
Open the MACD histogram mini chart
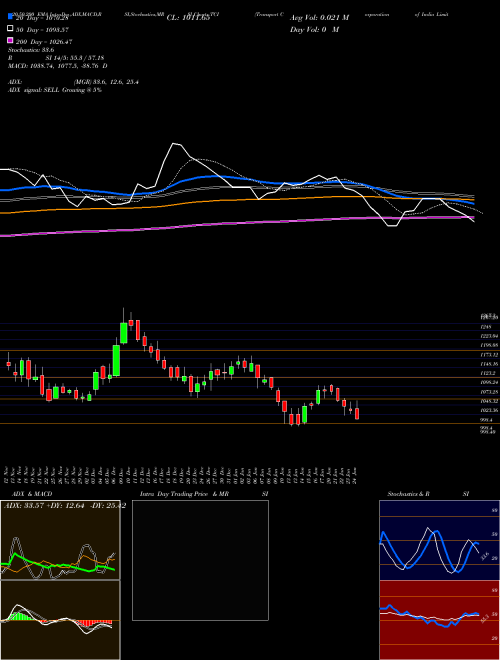60,620
